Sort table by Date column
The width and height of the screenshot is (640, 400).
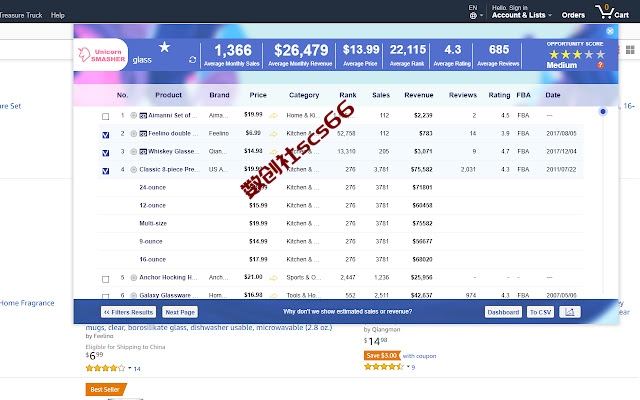[x=553, y=95]
